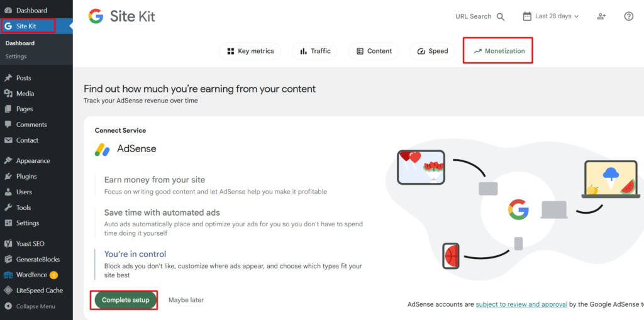This screenshot has height=320, width=644.
Task: Click the GenerateBlocks icon
Action: pos(8,259)
